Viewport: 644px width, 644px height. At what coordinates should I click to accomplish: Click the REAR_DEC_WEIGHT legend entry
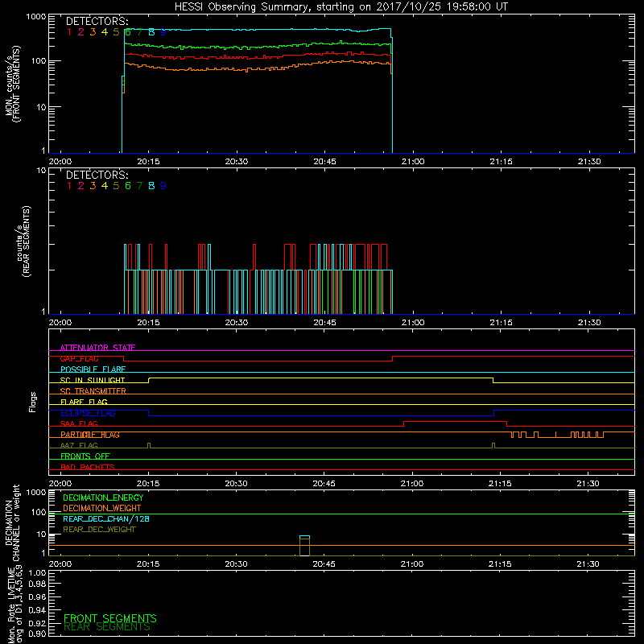[99, 530]
